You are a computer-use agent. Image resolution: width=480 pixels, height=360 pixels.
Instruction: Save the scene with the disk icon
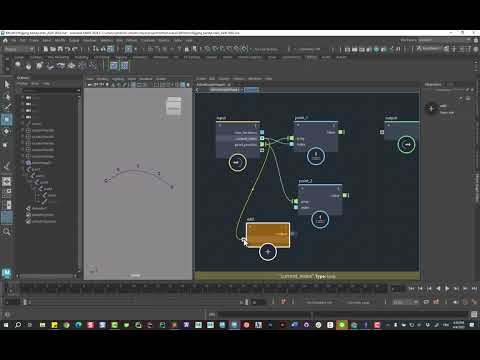click(60, 49)
